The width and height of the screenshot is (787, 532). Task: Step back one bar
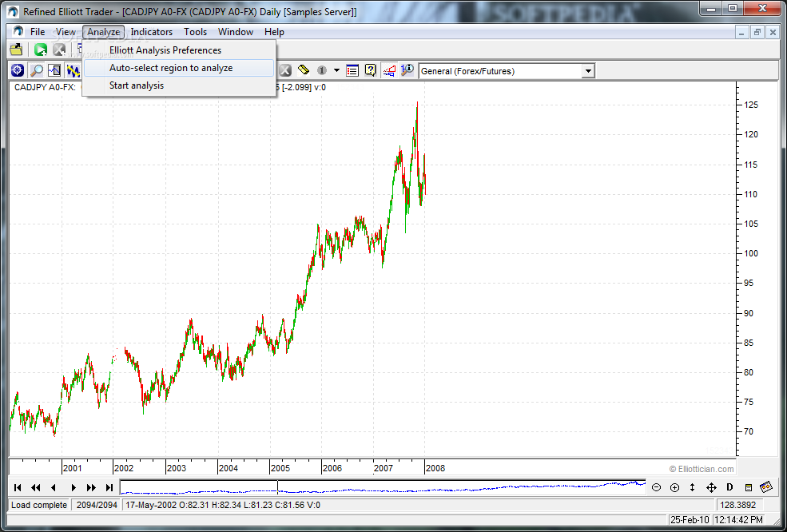click(54, 486)
